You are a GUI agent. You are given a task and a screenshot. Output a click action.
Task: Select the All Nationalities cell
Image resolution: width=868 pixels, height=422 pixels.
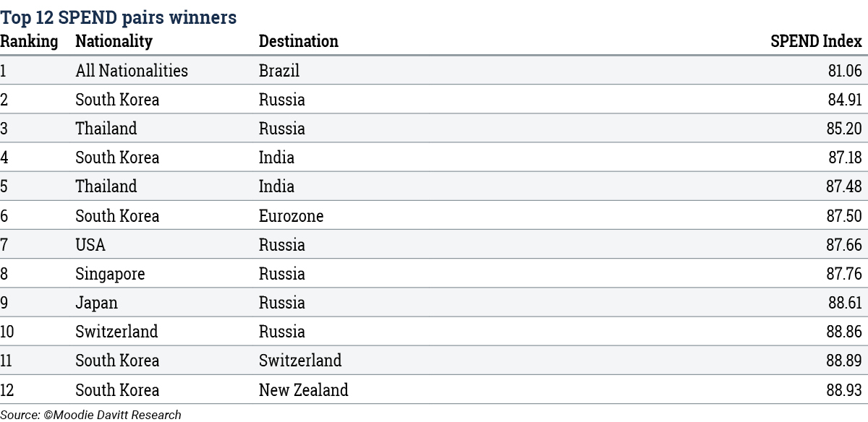point(132,71)
